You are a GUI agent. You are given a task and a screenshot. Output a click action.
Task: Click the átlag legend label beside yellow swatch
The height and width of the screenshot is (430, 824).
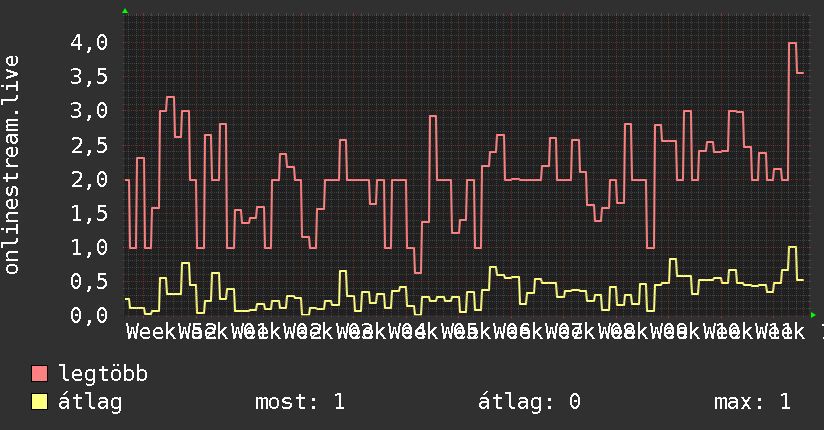pyautogui.click(x=90, y=402)
